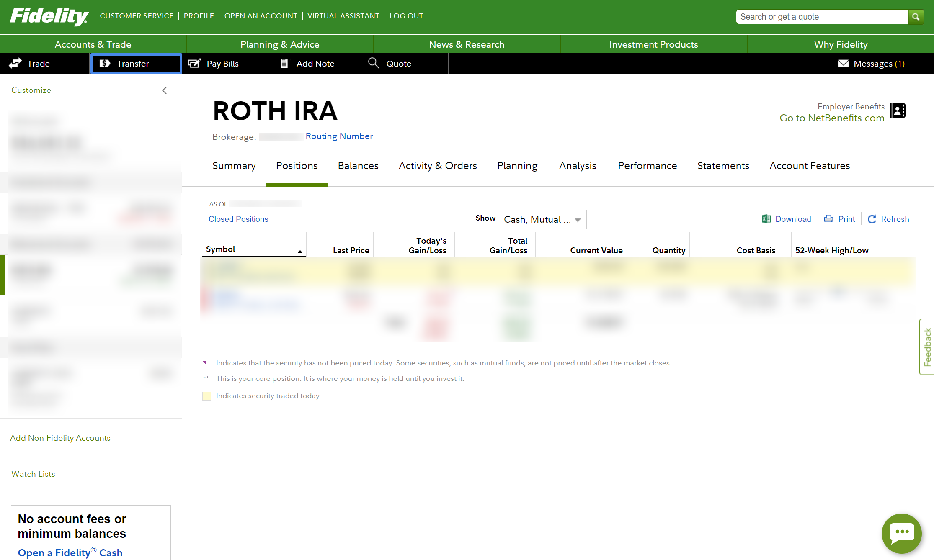Click the Search or get a quote field
The height and width of the screenshot is (560, 934).
[822, 17]
